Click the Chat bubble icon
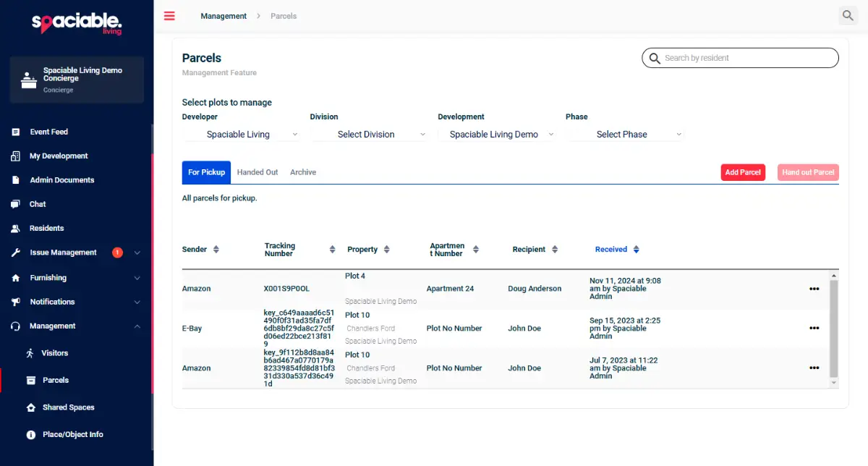The height and width of the screenshot is (466, 868). (16, 204)
